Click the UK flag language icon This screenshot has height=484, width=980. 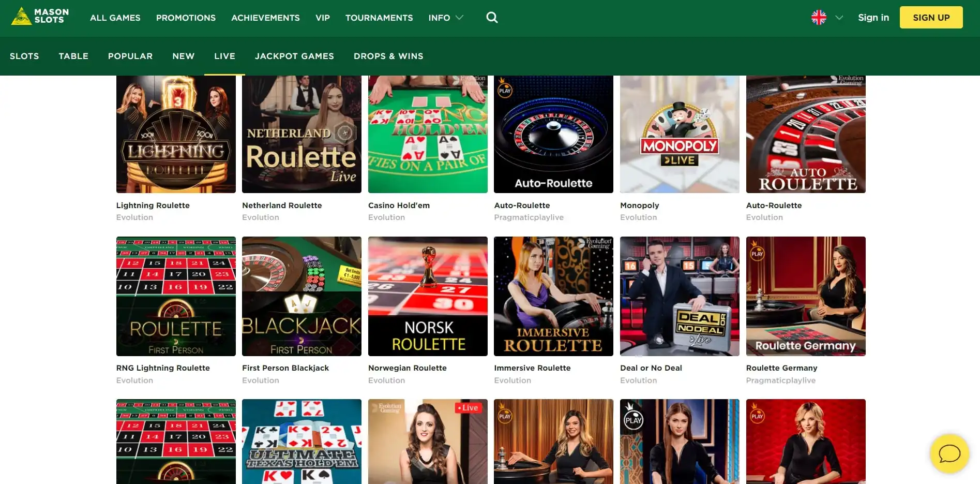pyautogui.click(x=819, y=18)
